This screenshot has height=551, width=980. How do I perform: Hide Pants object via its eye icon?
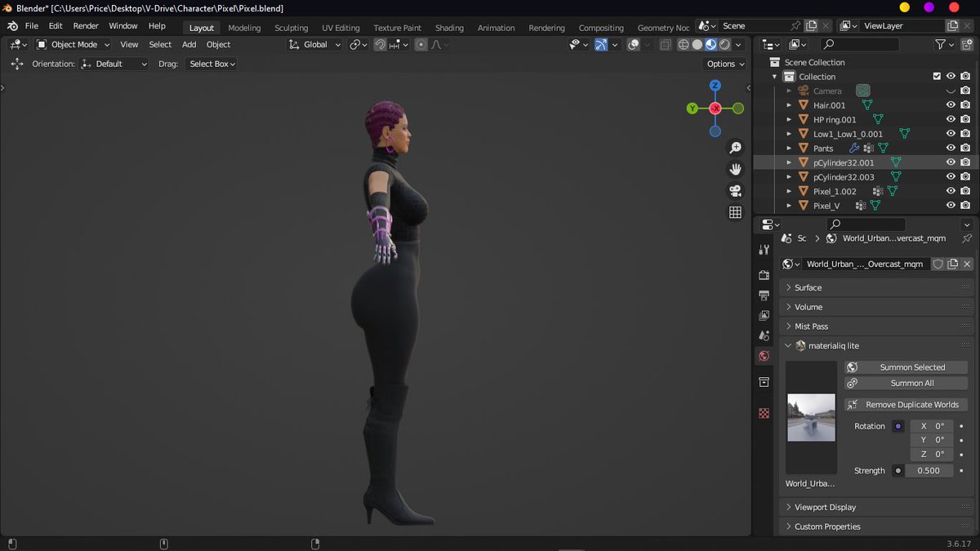pyautogui.click(x=951, y=148)
